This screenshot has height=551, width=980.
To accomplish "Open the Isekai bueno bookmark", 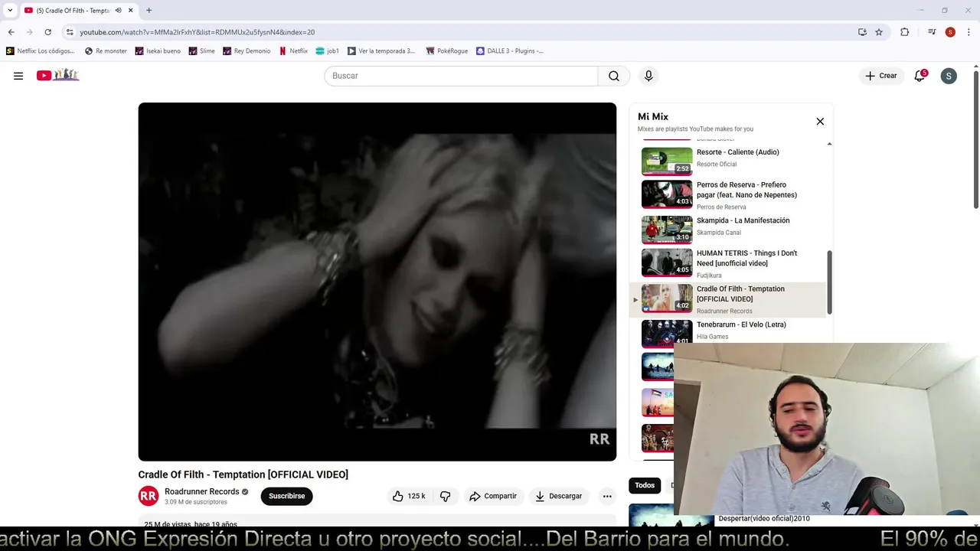I will 158,51.
